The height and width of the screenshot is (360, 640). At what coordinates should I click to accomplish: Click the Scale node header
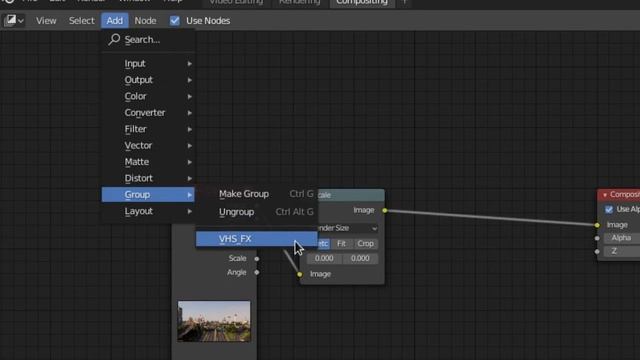click(x=351, y=195)
